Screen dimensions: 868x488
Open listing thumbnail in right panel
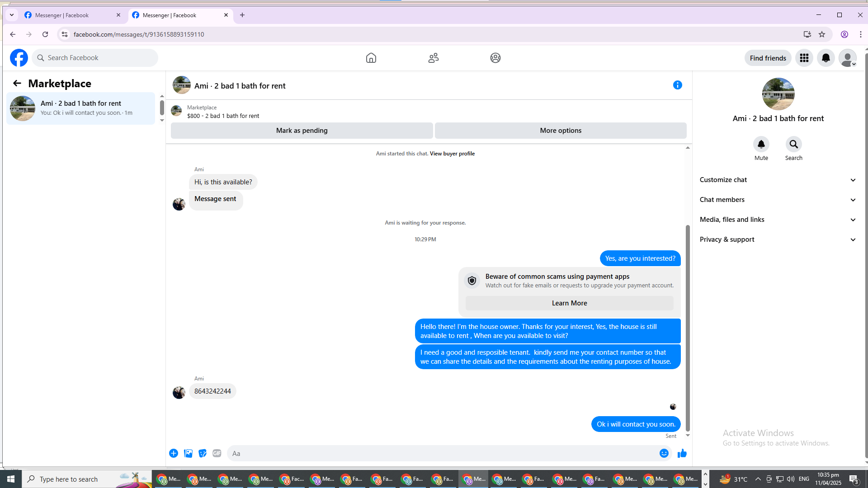pyautogui.click(x=778, y=94)
